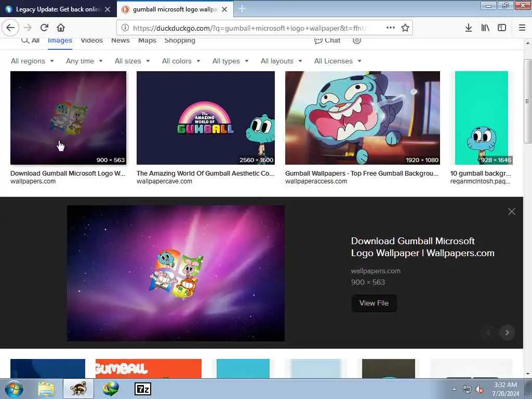Open Gumball Wallpapers - Top Free link
The height and width of the screenshot is (399, 532).
coord(362,174)
